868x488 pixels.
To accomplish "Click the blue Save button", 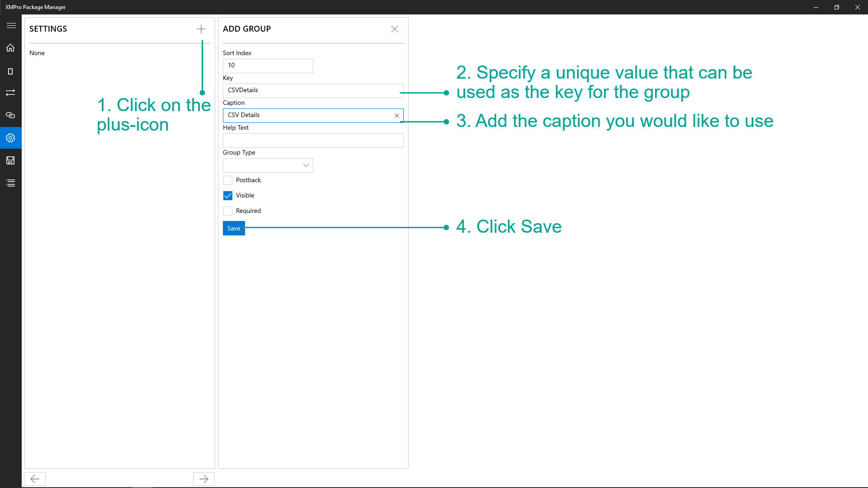I will point(234,228).
